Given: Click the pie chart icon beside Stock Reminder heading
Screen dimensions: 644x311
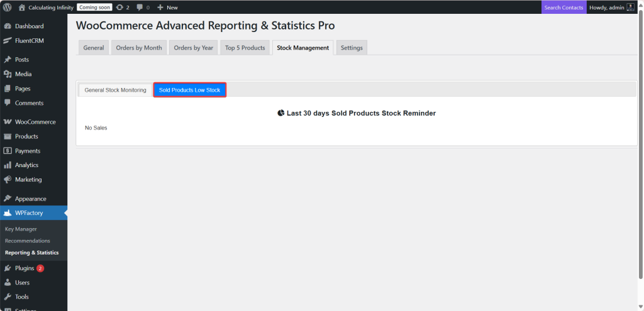Looking at the screenshot, I should pyautogui.click(x=281, y=113).
